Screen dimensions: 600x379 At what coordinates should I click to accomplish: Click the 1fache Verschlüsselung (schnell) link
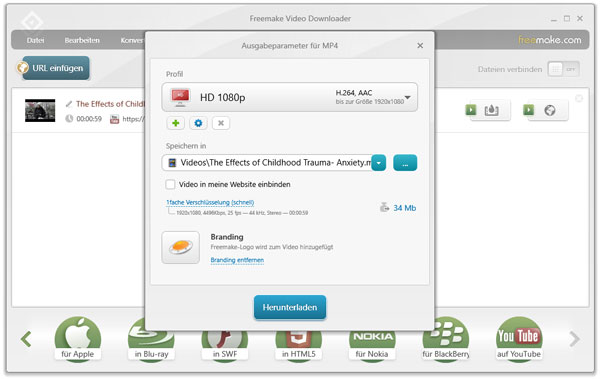[210, 202]
